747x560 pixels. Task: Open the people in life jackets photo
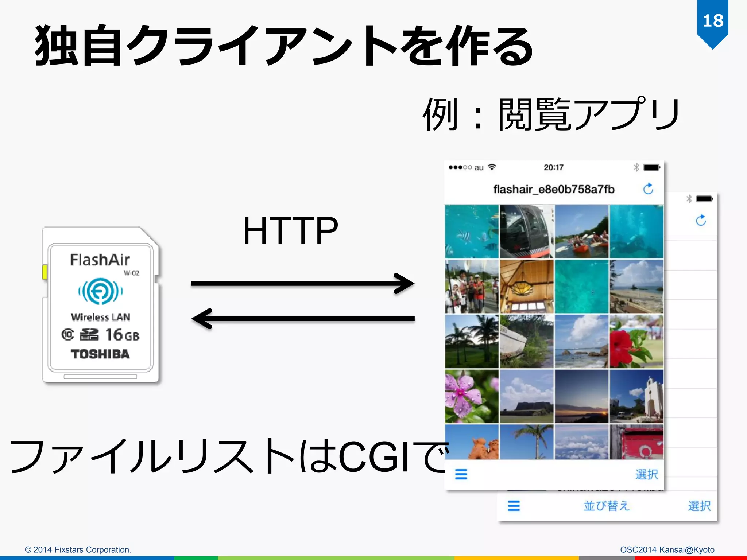(472, 287)
